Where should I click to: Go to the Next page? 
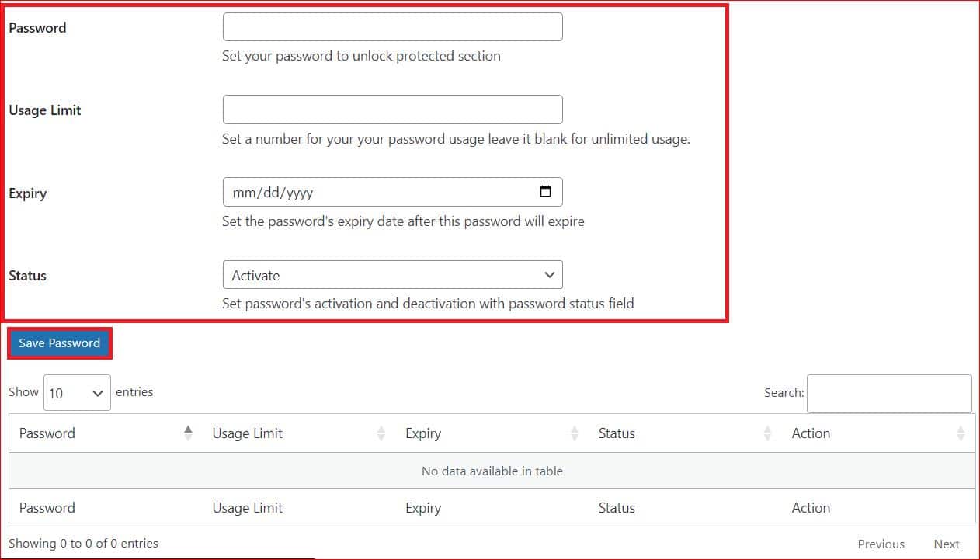947,544
